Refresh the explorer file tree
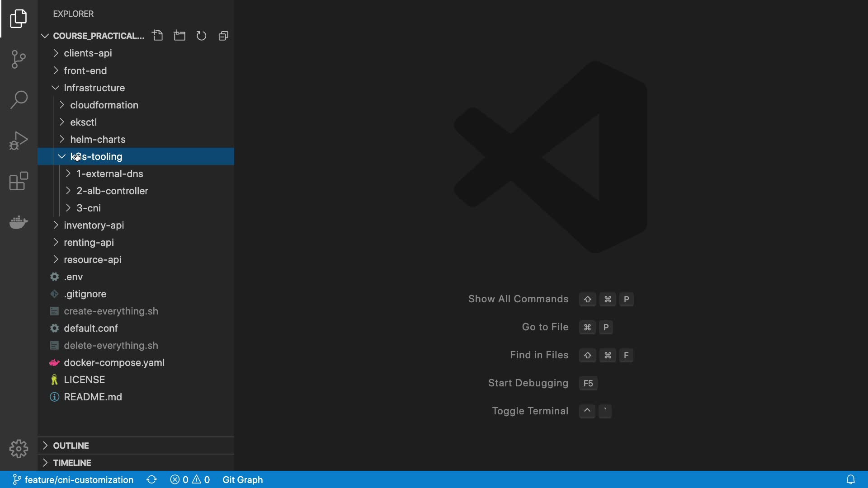 tap(201, 36)
